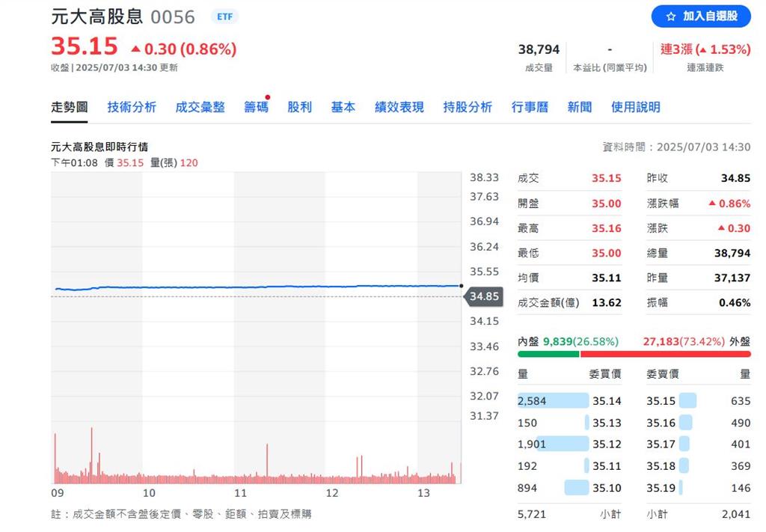
Task: Click the 開盤 value 35.00
Action: tap(606, 204)
